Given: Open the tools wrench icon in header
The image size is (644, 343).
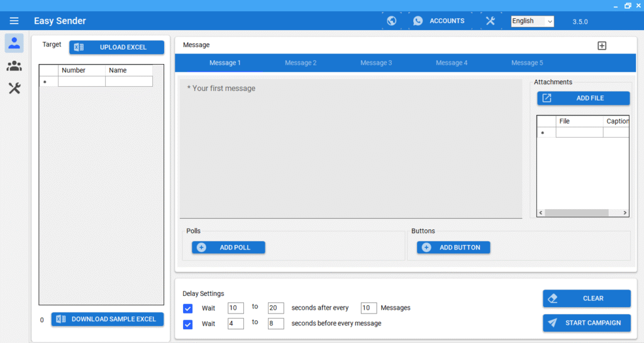Looking at the screenshot, I should (491, 21).
